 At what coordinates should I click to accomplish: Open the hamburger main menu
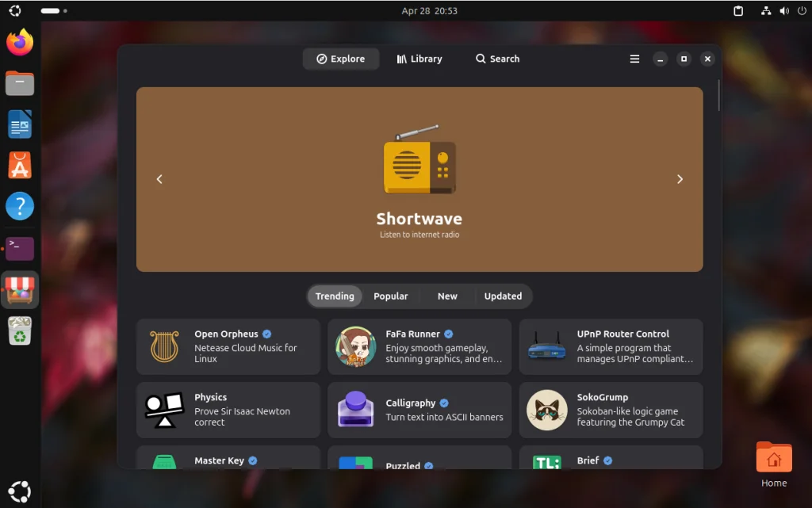tap(634, 59)
